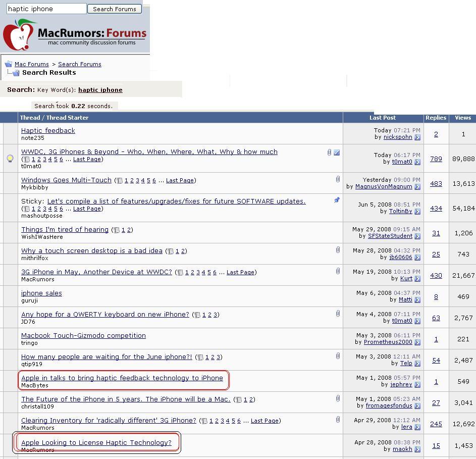The image size is (476, 459).
Task: Go to page 3 of QWERTY keyboard thread
Action: (x=215, y=315)
